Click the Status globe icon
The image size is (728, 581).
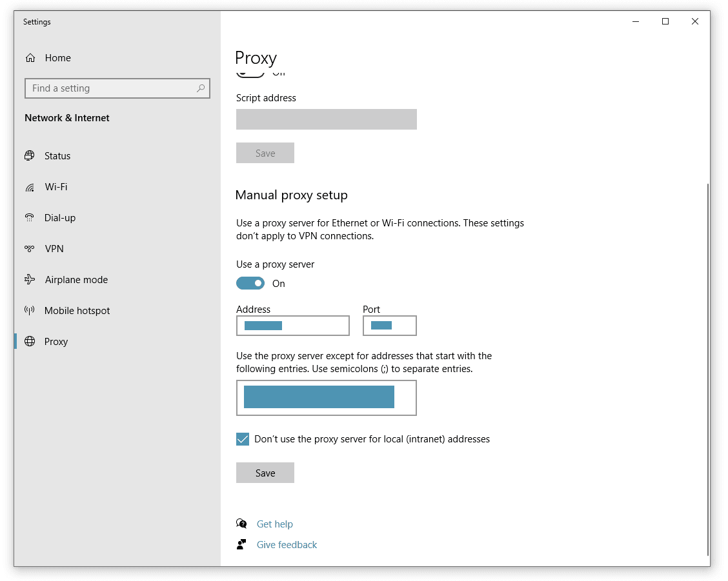point(30,155)
